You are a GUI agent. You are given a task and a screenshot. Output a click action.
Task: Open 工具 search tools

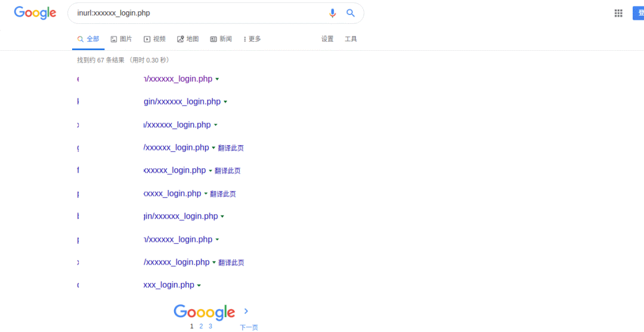pyautogui.click(x=351, y=39)
